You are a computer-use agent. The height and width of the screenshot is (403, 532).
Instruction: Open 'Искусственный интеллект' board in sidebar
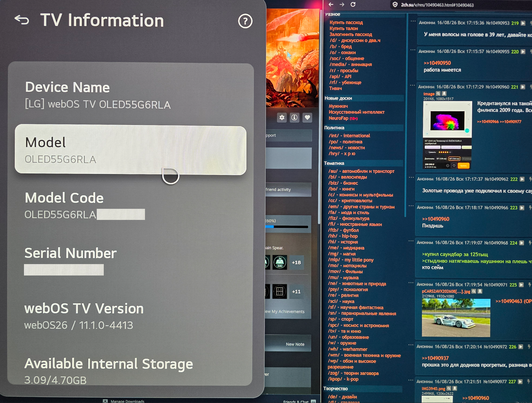point(357,112)
